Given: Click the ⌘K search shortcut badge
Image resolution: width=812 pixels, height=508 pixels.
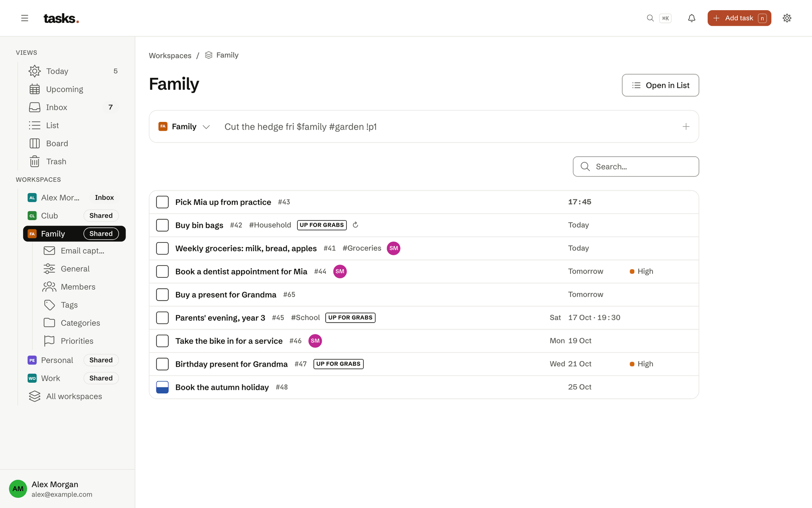Looking at the screenshot, I should pos(665,18).
